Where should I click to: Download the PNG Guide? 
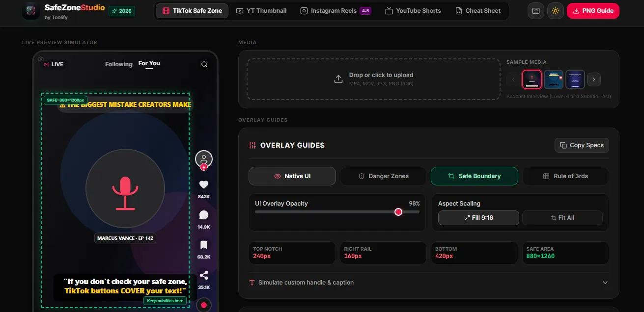593,11
